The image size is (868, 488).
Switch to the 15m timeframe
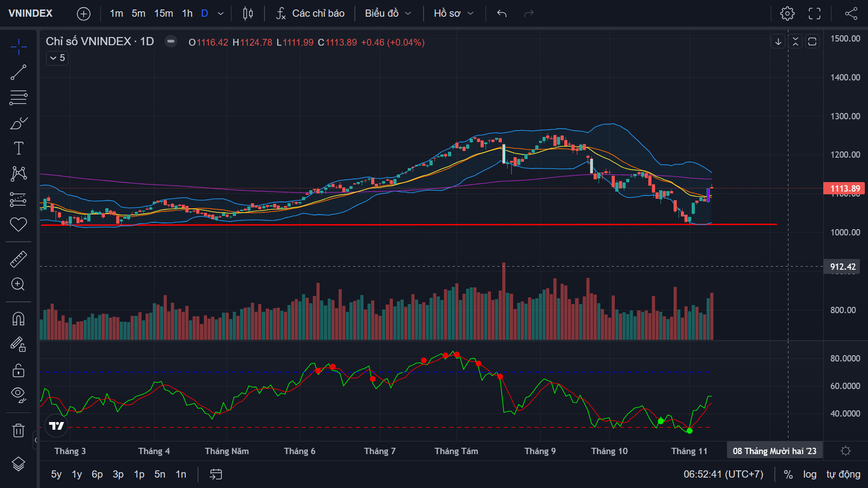click(x=163, y=14)
